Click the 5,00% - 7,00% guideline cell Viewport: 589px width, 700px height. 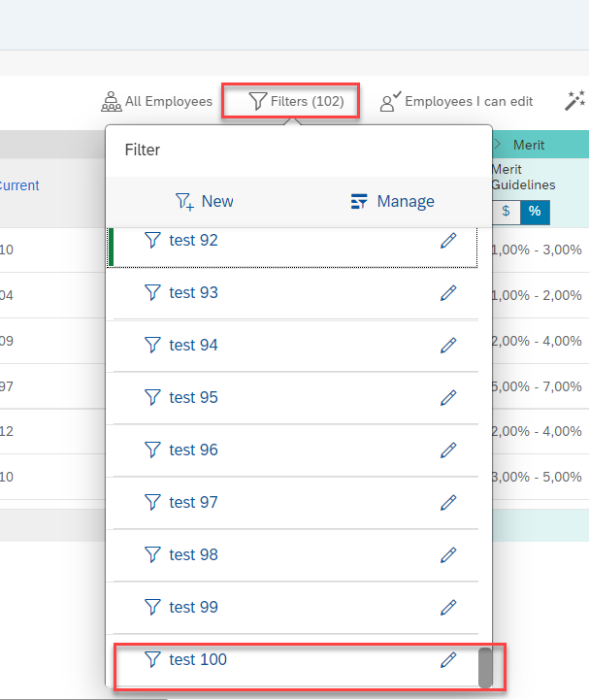(x=537, y=386)
